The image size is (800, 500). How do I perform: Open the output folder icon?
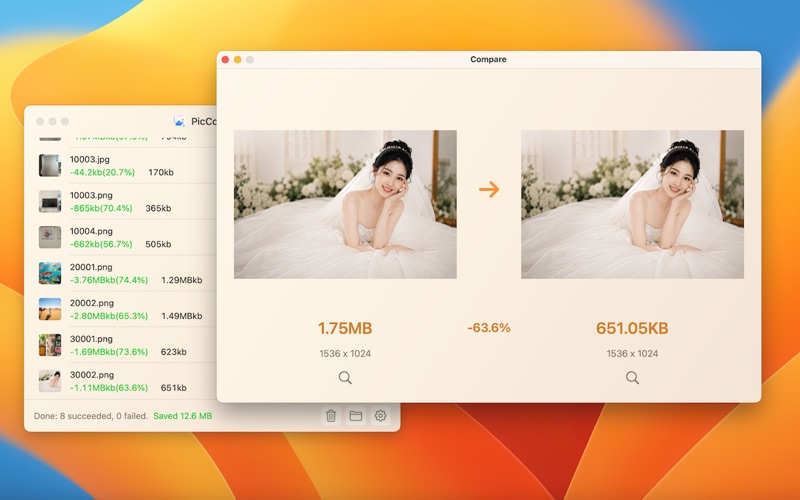click(356, 416)
